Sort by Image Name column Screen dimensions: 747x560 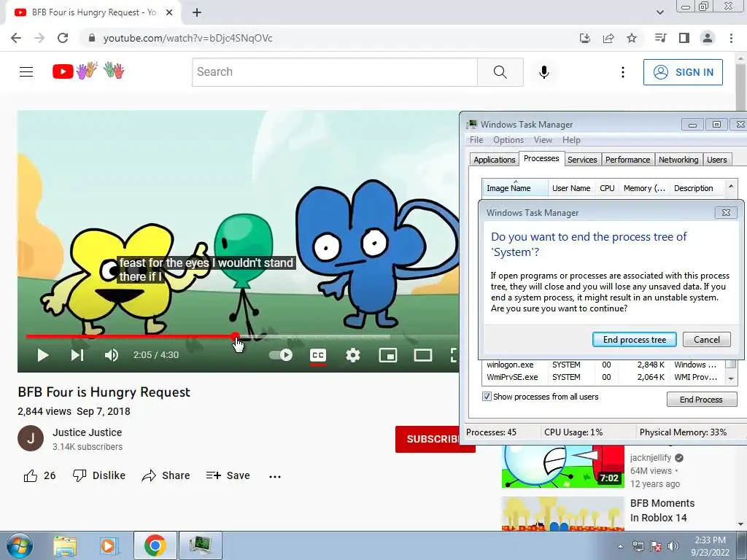pyautogui.click(x=515, y=188)
